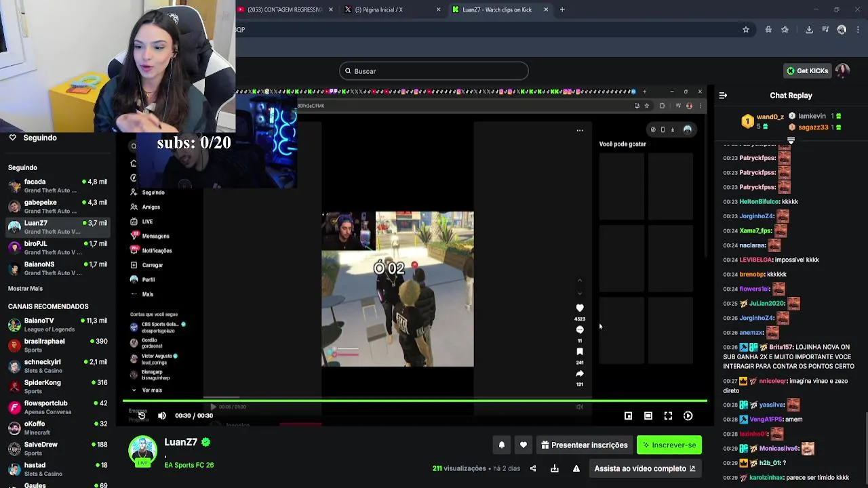Follow LuanZ7 with the heart button
868x488 pixels.
click(x=524, y=445)
